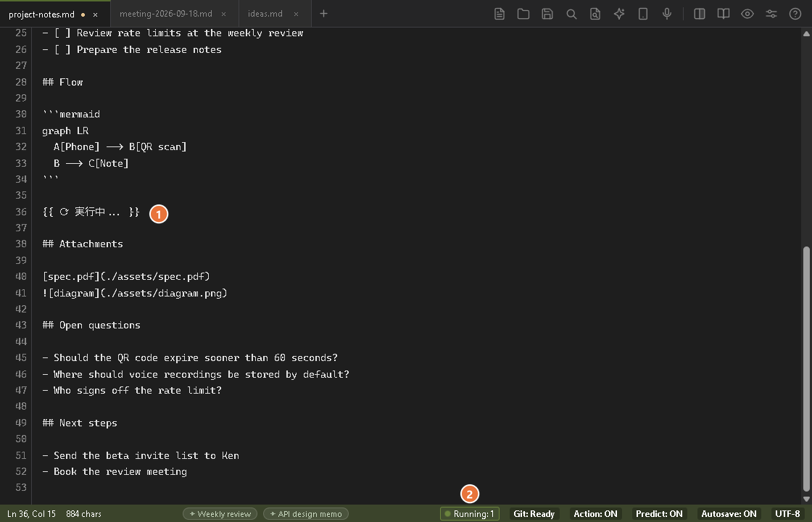
Task: Click the open book reading icon
Action: (724, 14)
